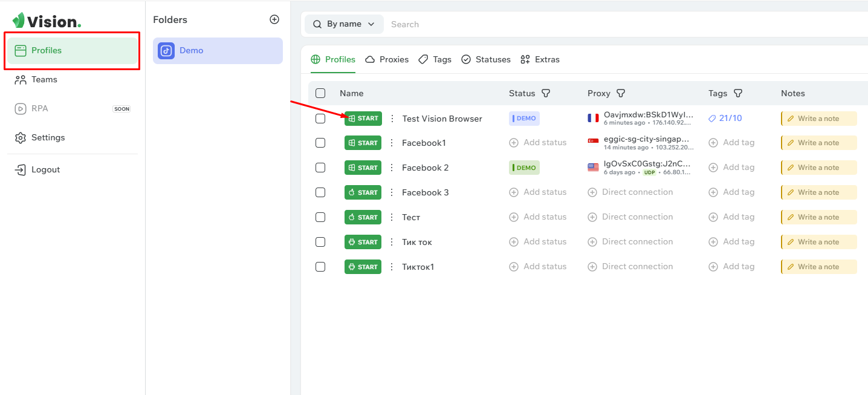
Task: Check the Тикток1 row checkbox
Action: coord(320,267)
